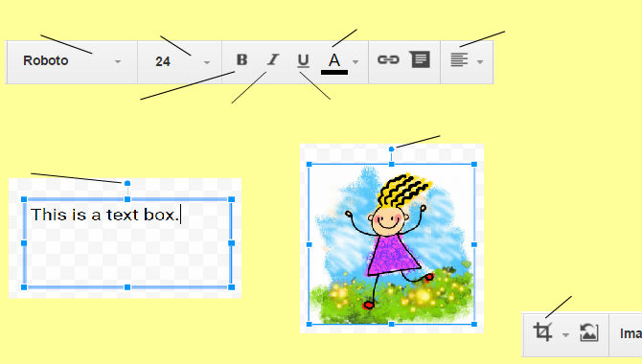Screen dimensions: 642x364
Task: Click the insert comment icon
Action: 420,59
